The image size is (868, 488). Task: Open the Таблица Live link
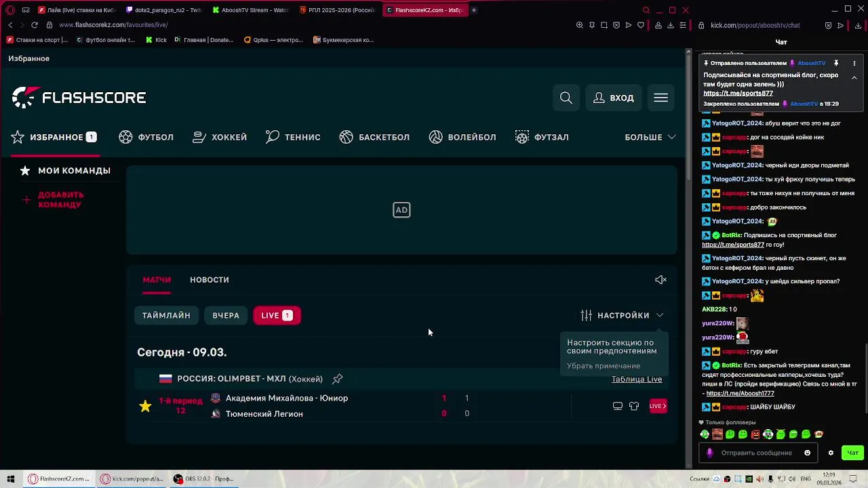click(637, 379)
